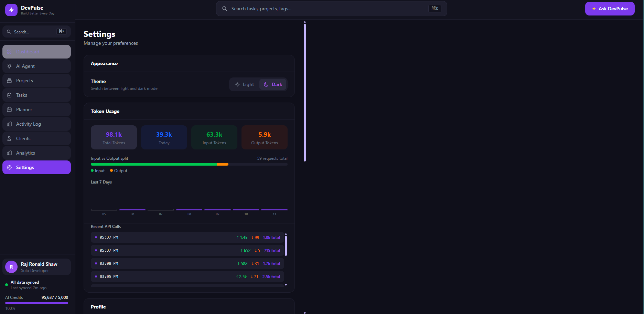Click the sidebar search magnifier icon

point(9,32)
